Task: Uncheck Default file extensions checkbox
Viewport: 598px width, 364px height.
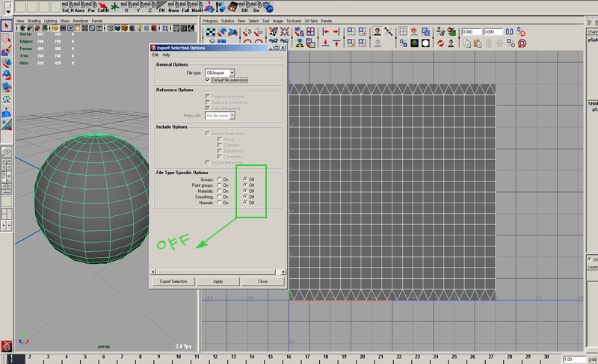Action: 208,80
